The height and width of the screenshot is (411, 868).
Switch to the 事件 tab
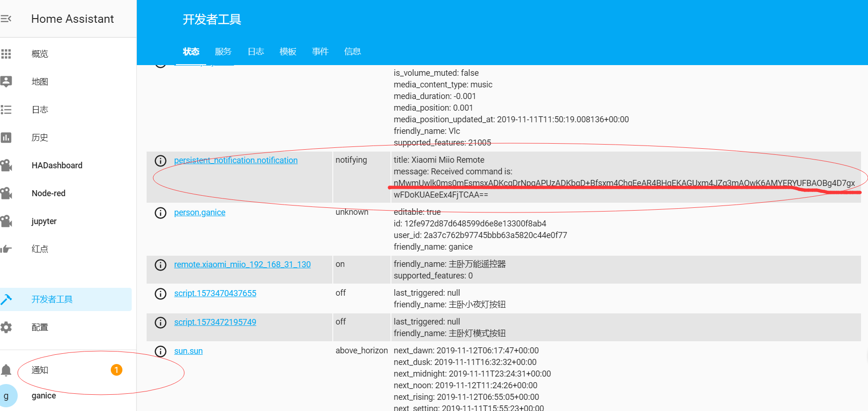[320, 52]
